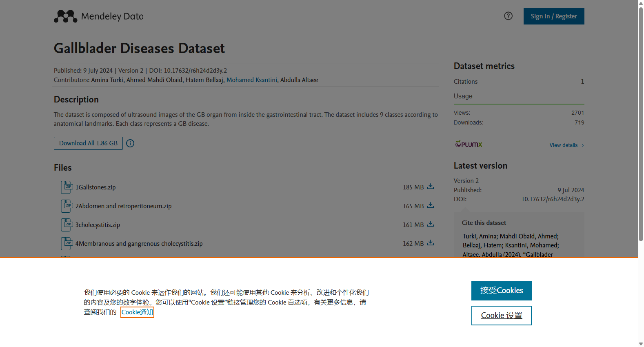Open Cookie 设置 settings button
The width and height of the screenshot is (644, 347).
pos(502,316)
